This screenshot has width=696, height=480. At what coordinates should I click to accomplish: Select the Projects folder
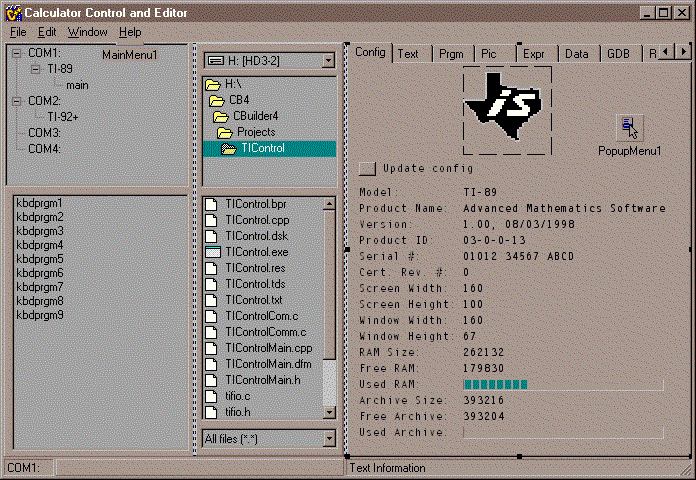[246, 132]
